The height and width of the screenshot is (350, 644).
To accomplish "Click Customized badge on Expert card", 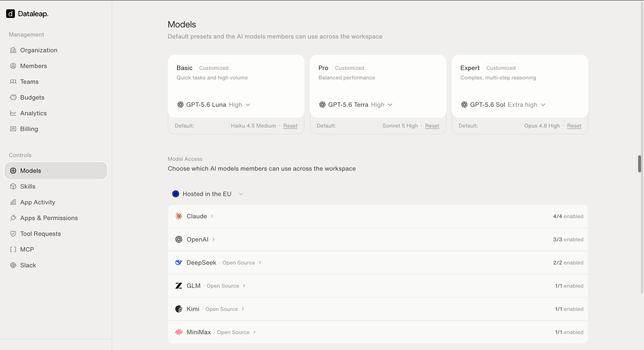I will click(501, 68).
